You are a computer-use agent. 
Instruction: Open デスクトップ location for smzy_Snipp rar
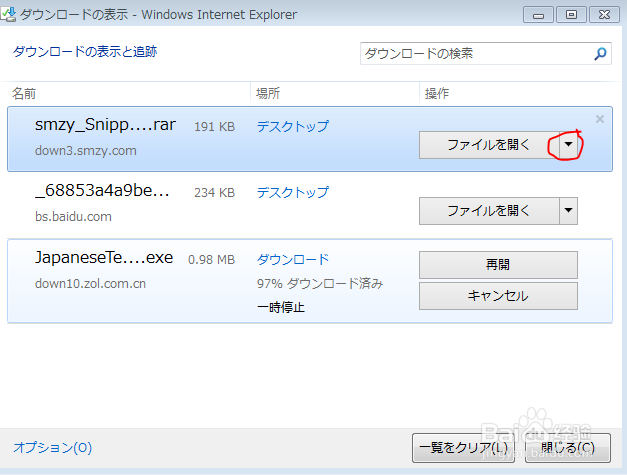[x=292, y=126]
